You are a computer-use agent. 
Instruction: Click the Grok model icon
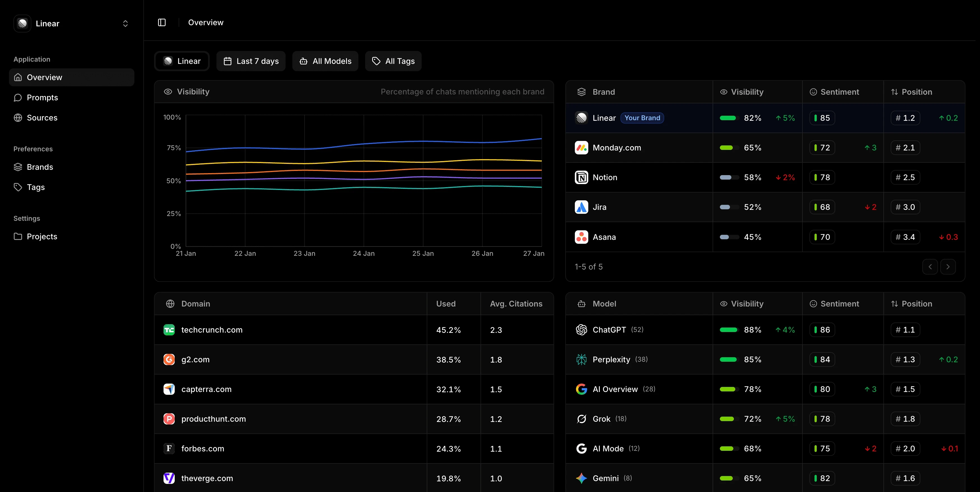[581, 419]
